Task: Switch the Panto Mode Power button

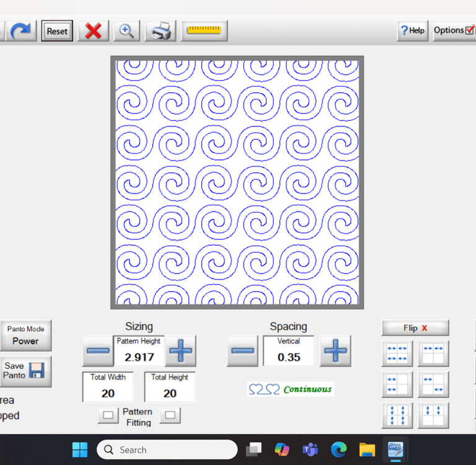Action: pos(26,335)
